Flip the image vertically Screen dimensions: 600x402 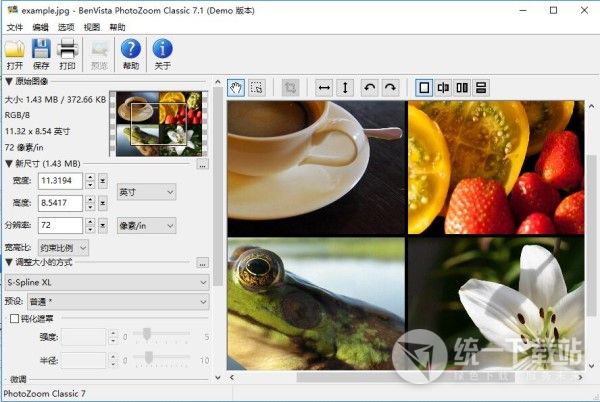(x=345, y=88)
